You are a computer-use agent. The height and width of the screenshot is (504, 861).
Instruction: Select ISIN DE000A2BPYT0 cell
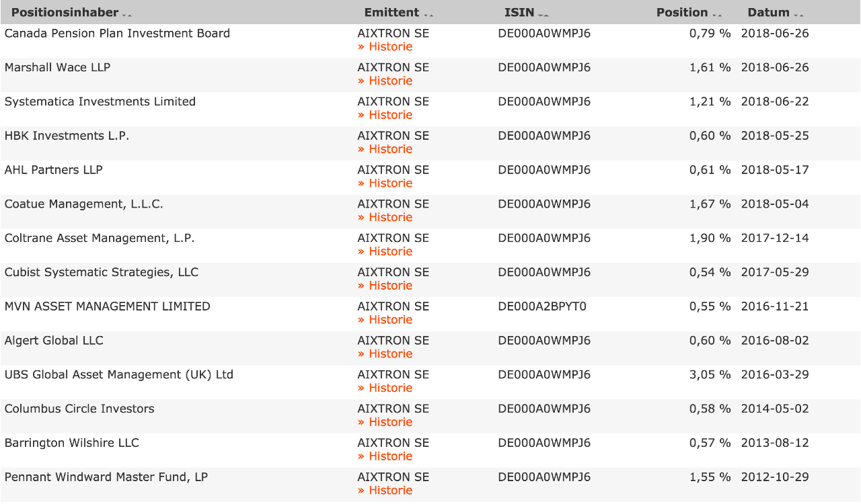(542, 306)
